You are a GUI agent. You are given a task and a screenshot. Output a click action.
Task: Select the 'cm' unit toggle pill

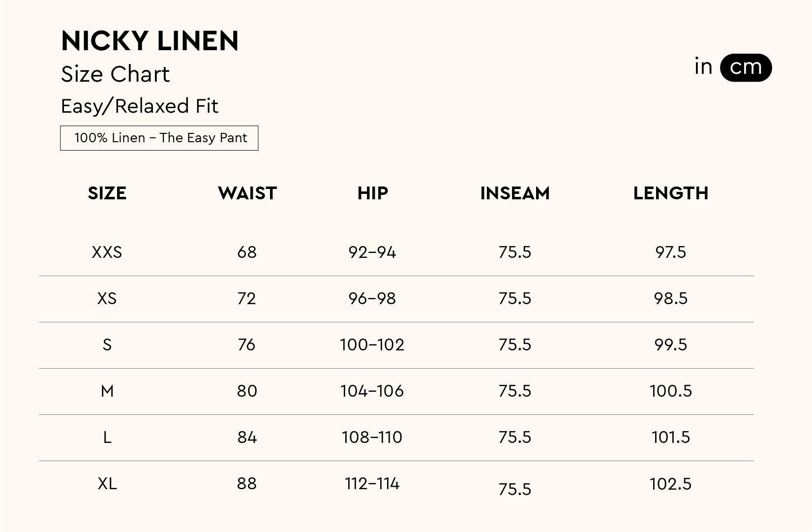746,67
